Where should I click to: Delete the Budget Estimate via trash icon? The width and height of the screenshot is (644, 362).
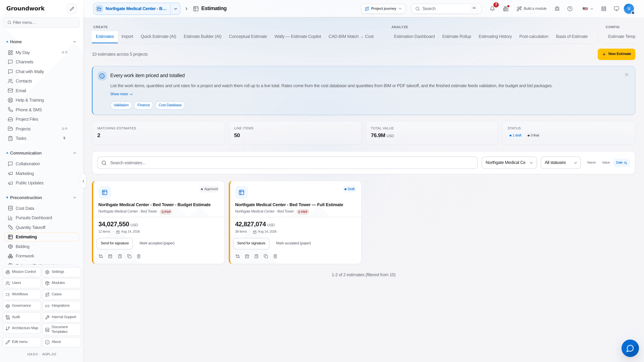click(x=139, y=256)
